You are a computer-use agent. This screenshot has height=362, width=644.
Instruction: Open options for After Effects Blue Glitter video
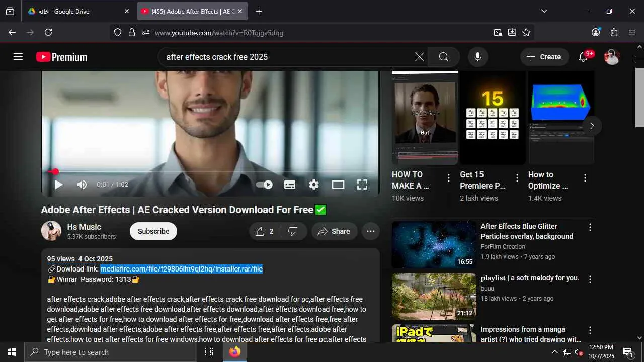point(590,227)
